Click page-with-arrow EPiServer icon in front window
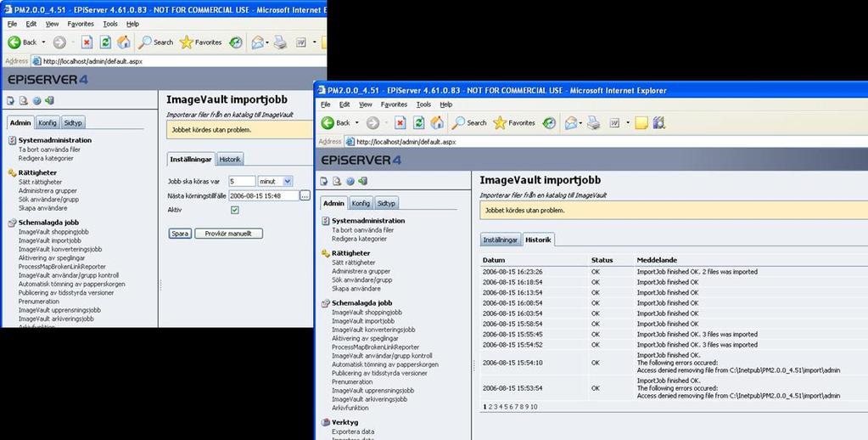Image resolution: width=868 pixels, height=440 pixels. click(324, 181)
